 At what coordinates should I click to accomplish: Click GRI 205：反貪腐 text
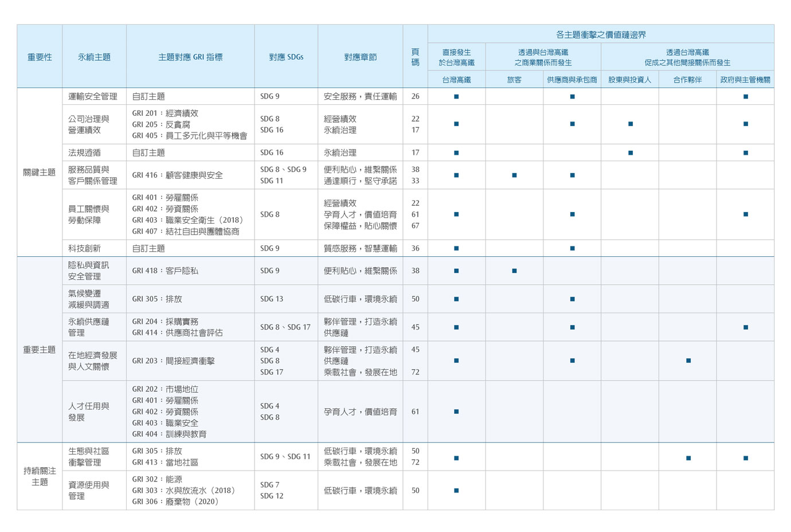coord(161,124)
